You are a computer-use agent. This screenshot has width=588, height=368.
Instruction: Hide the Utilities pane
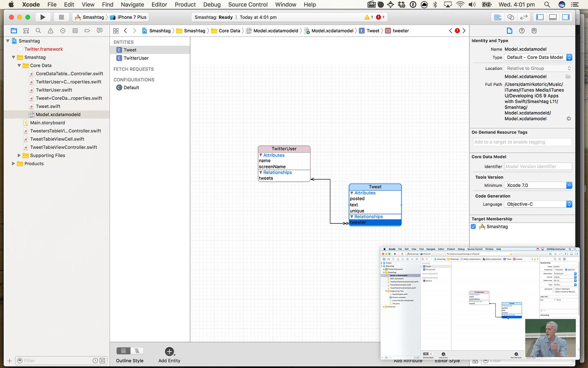566,17
